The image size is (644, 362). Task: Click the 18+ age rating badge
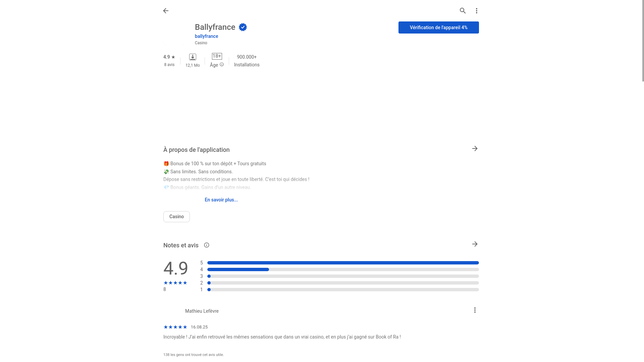click(217, 56)
